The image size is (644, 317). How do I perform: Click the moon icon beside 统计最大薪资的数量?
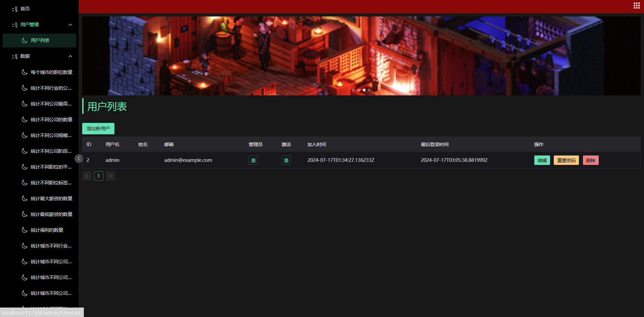point(24,198)
